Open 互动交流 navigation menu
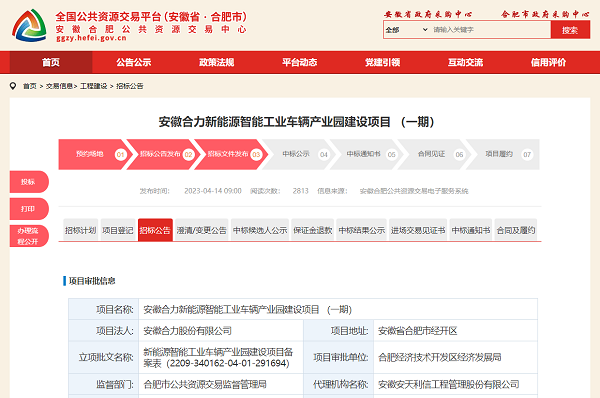Viewport: 600px width, 398px height. pos(465,62)
